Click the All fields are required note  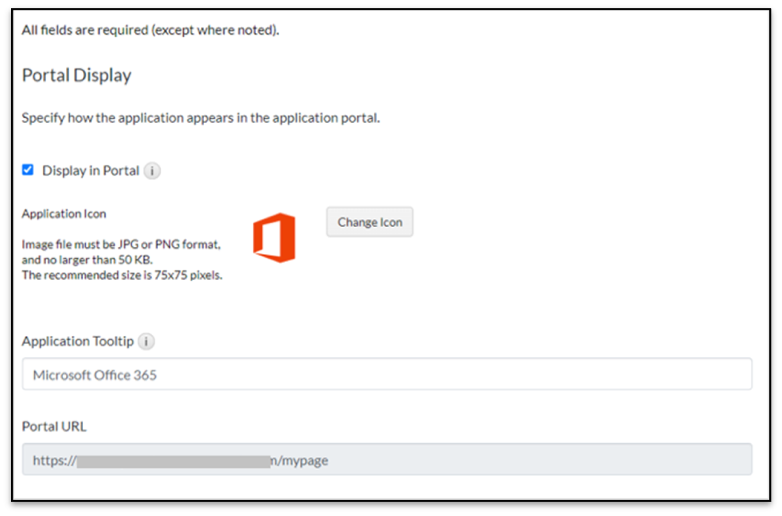150,30
